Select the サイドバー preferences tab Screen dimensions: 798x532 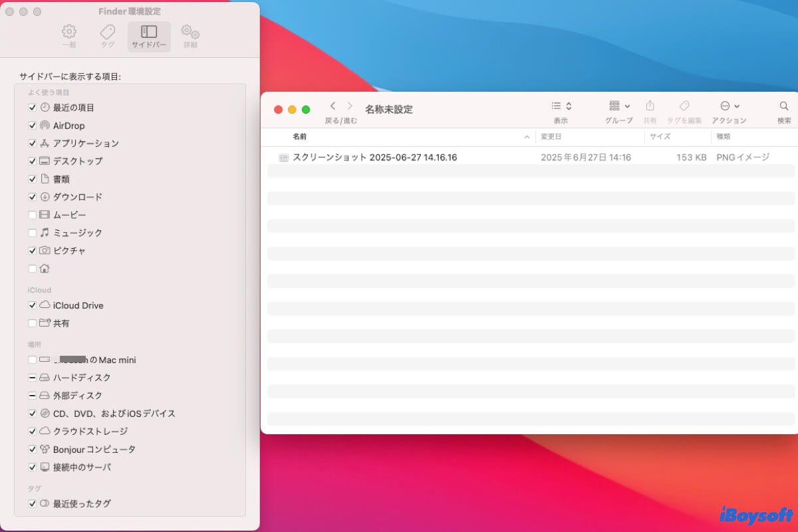[149, 37]
